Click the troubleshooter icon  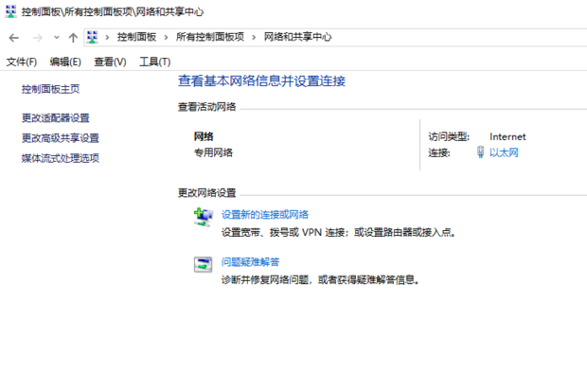(204, 265)
